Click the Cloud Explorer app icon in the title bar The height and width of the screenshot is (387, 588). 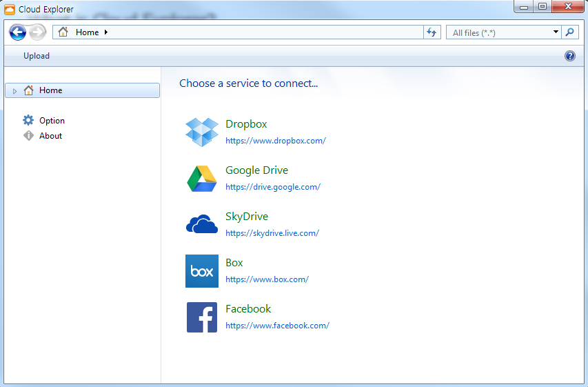10,10
